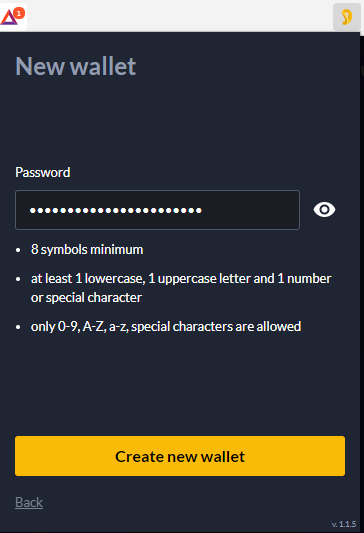364x533 pixels.
Task: Click the Password field label
Action: click(43, 172)
